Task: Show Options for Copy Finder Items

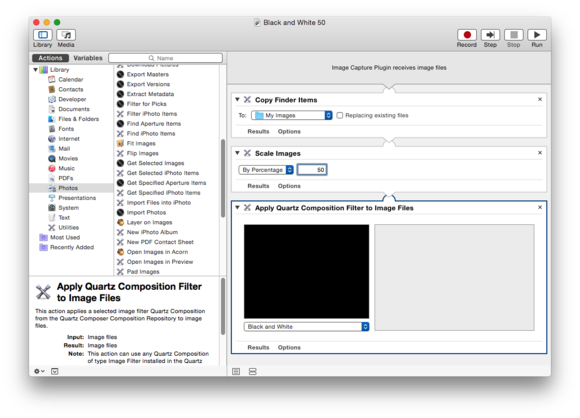Action: [289, 131]
